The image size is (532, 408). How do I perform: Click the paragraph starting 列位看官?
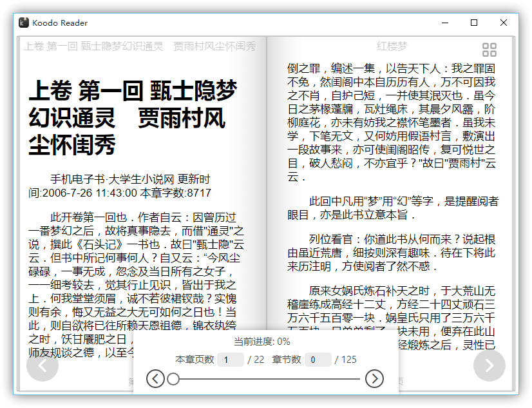[391, 253]
